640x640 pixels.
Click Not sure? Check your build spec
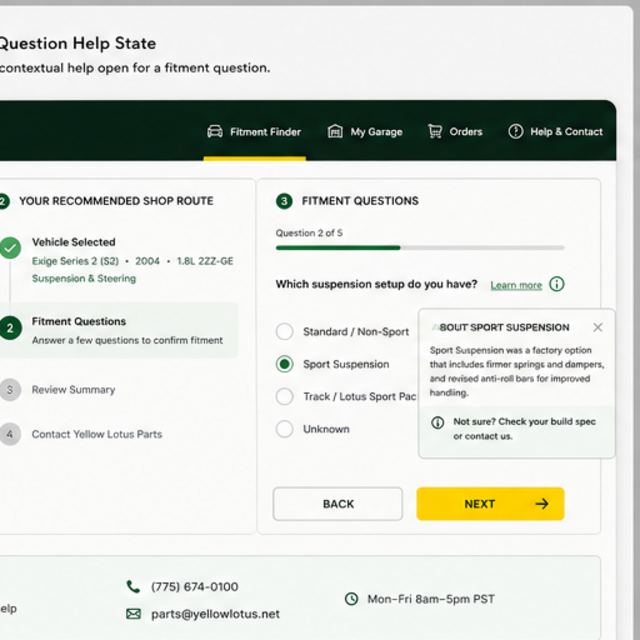point(524,422)
